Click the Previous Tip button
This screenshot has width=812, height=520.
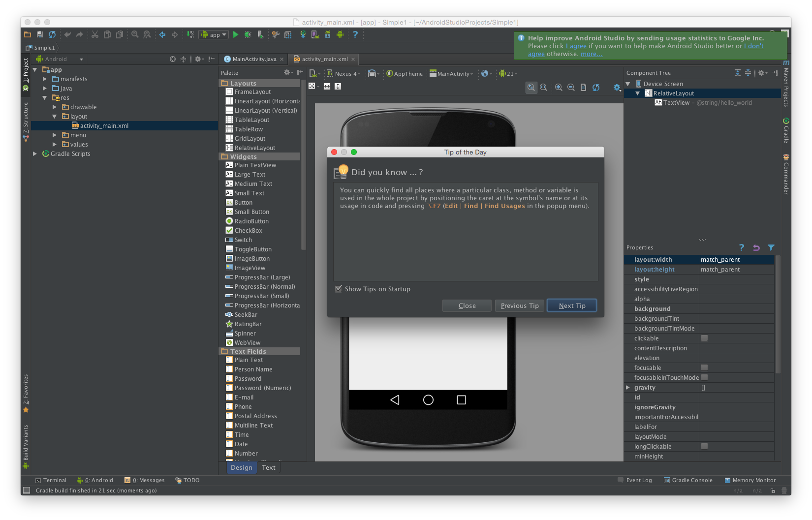coord(520,306)
